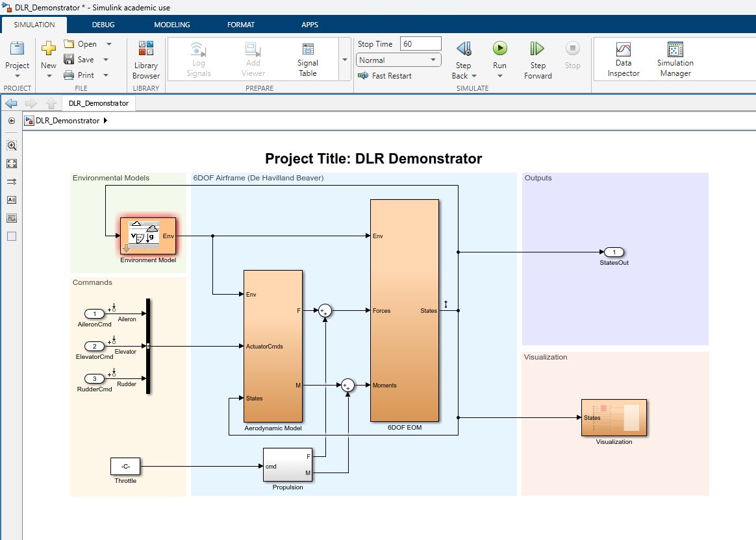Click the Log Signals icon
The height and width of the screenshot is (540, 756).
[198, 49]
